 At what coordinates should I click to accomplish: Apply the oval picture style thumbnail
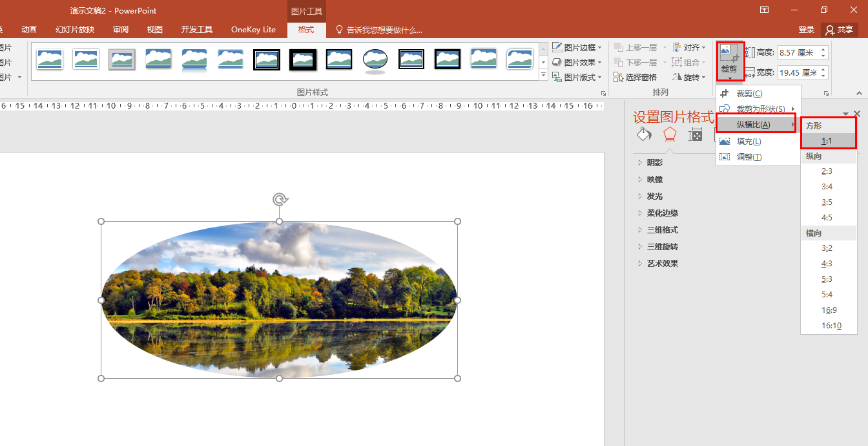coord(375,59)
